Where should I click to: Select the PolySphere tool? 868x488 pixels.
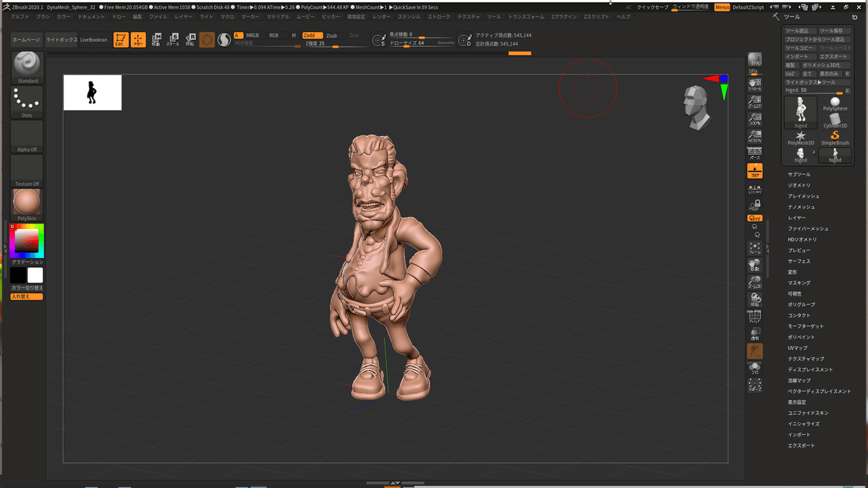(835, 103)
